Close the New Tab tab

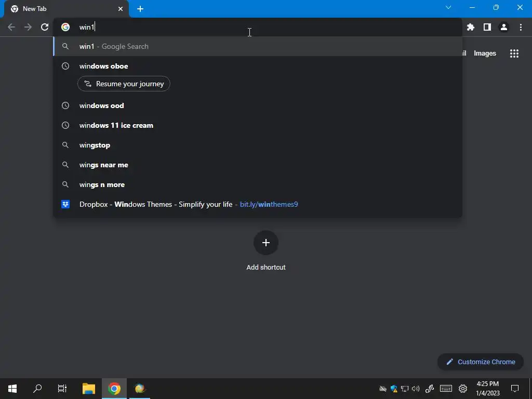[121, 9]
